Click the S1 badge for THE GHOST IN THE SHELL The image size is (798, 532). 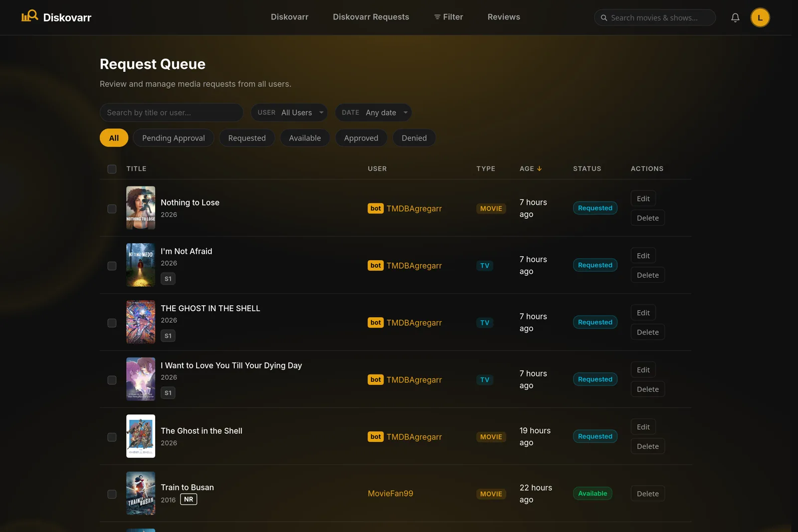(168, 336)
